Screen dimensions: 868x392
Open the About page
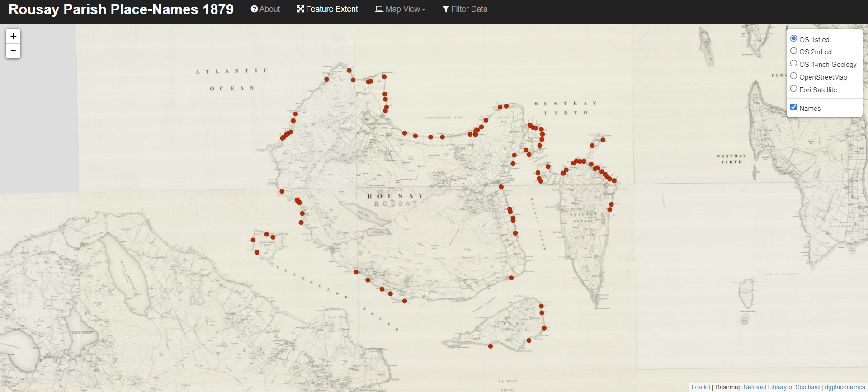(265, 9)
